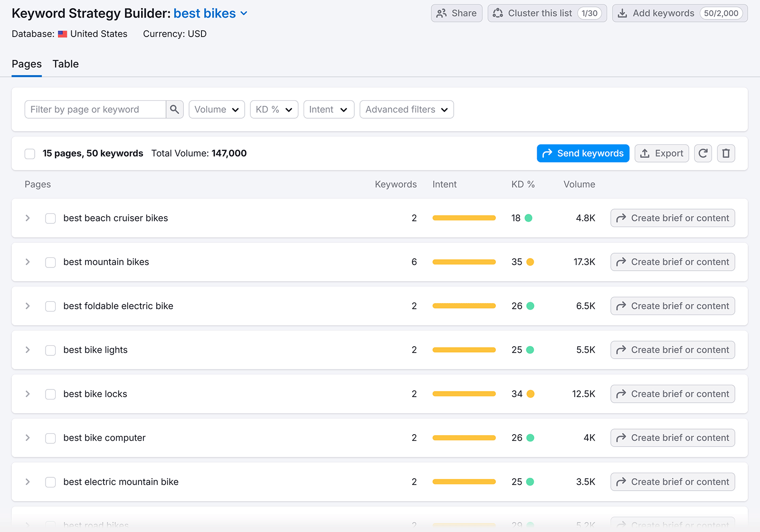Expand the best beach cruiser bikes row
760x532 pixels.
click(x=27, y=218)
